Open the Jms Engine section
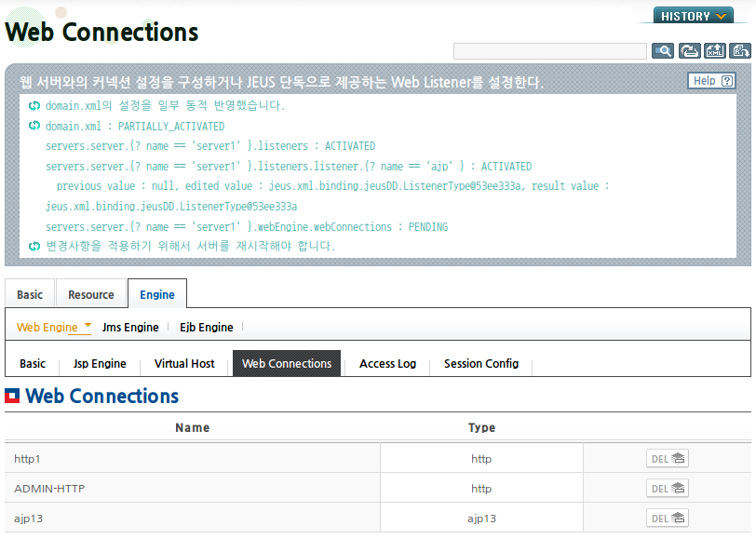 [130, 328]
